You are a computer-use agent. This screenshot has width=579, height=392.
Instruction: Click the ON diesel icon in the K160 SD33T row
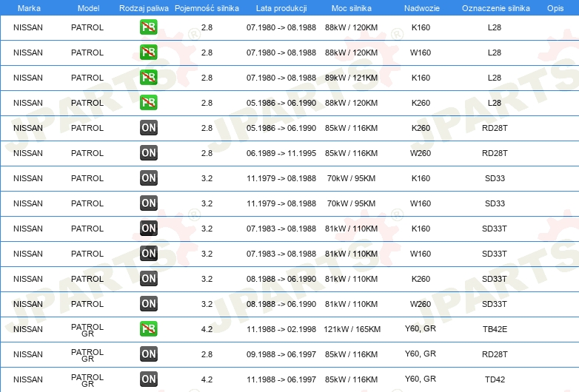pyautogui.click(x=148, y=229)
